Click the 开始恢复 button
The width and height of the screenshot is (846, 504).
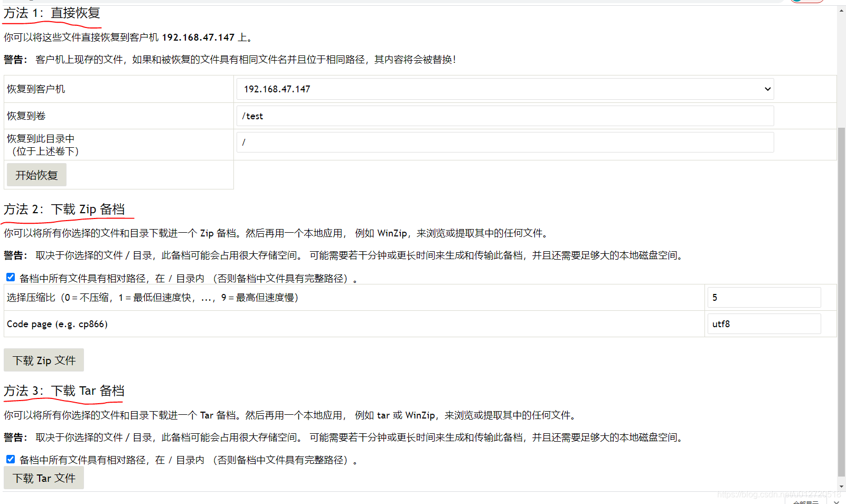(x=36, y=175)
